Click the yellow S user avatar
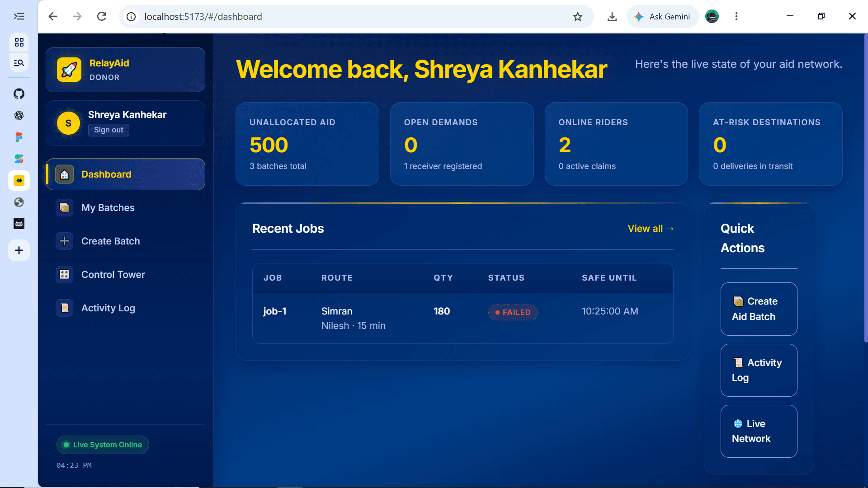Viewport: 868px width, 488px height. 68,123
